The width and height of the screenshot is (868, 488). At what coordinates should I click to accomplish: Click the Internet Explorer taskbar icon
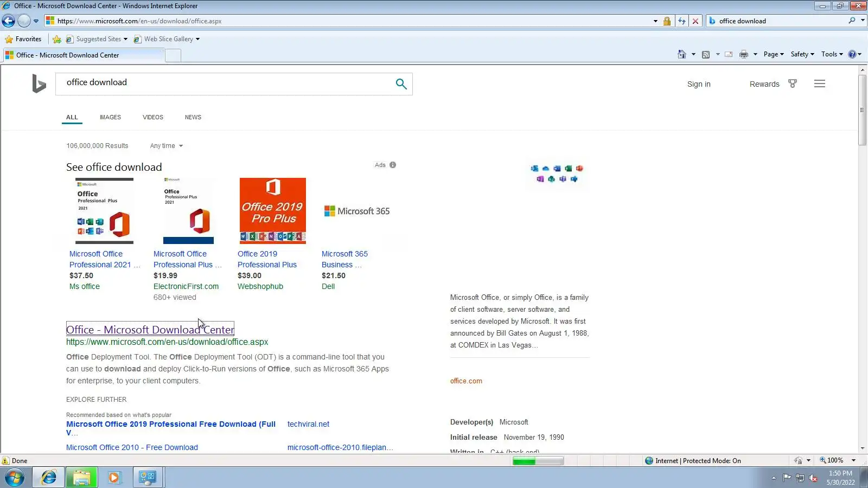(49, 478)
